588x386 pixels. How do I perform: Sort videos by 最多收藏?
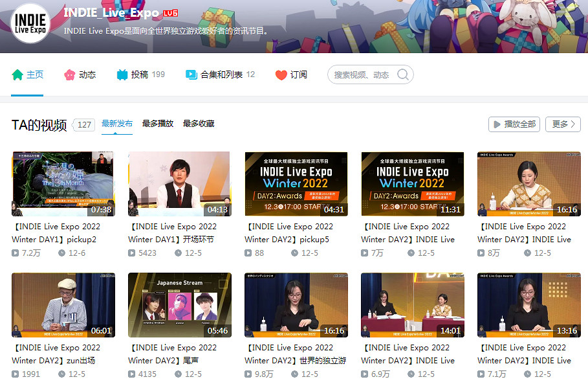tap(199, 124)
